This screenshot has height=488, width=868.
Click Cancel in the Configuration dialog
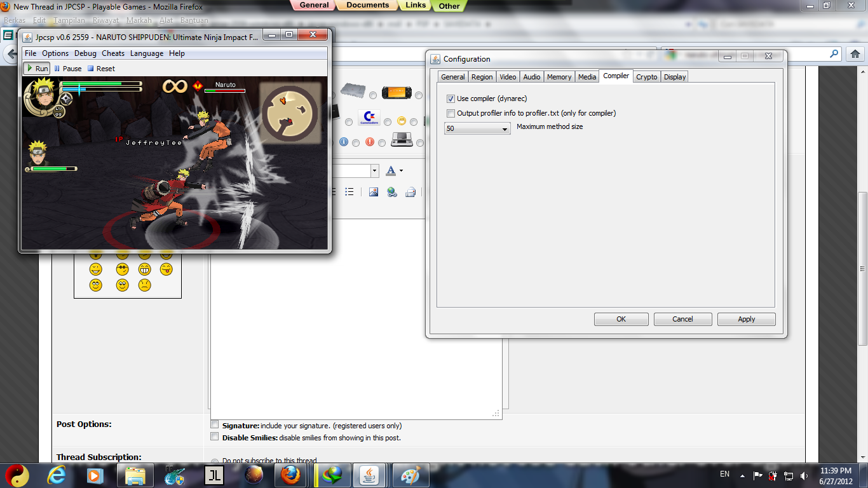pos(683,319)
